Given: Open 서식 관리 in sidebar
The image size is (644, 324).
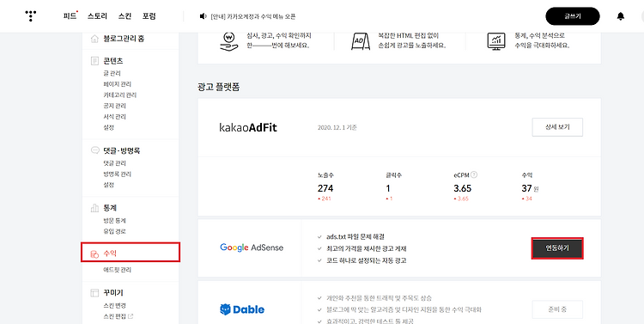Looking at the screenshot, I should tap(114, 117).
